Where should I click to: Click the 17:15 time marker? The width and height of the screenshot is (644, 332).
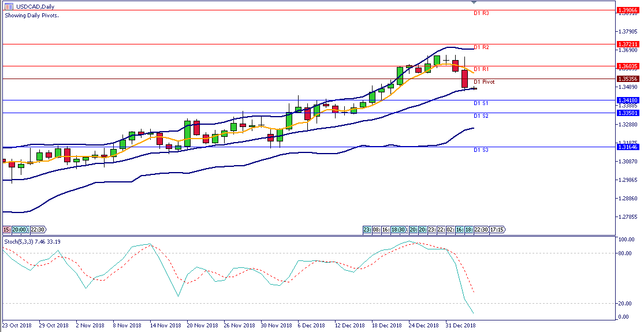(498, 229)
